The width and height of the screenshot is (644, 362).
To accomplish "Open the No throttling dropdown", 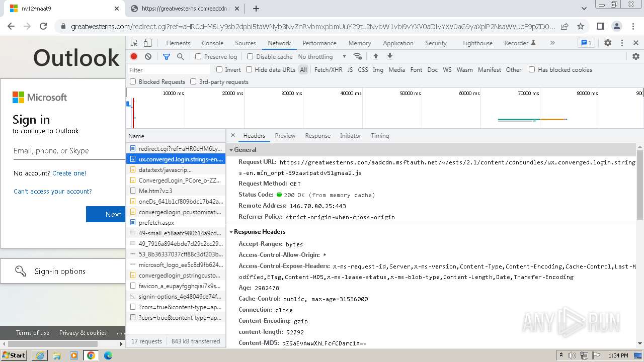I will coord(322,57).
